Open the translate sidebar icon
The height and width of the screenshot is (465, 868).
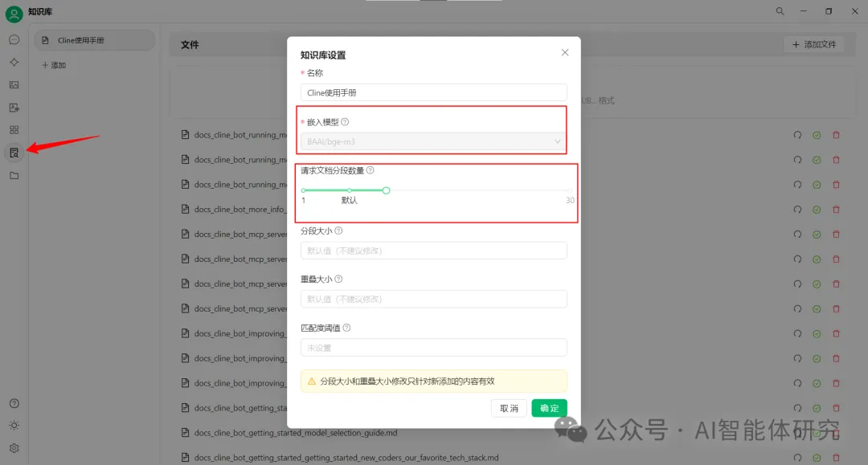[14, 108]
